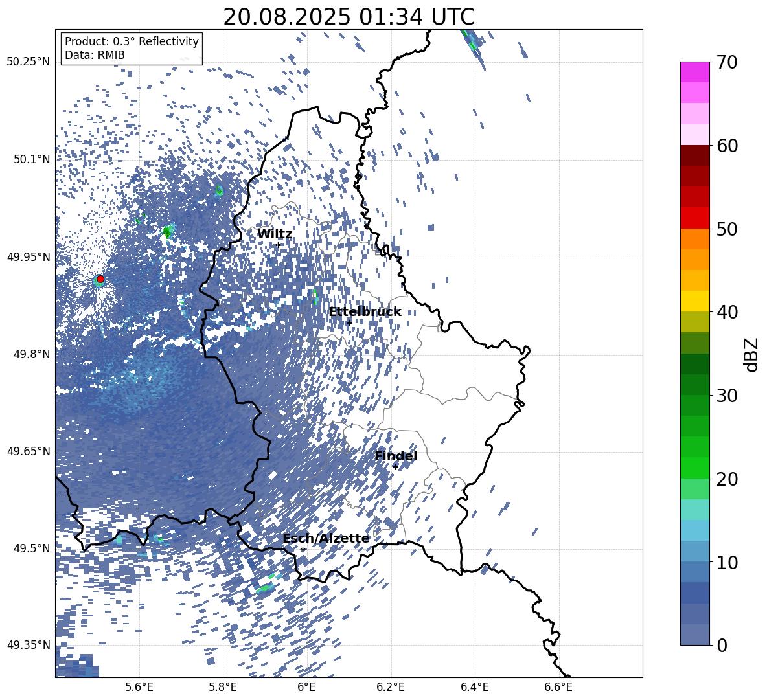Click the 6°E longitude label
Viewport: 767px width, 700px height.
point(306,688)
